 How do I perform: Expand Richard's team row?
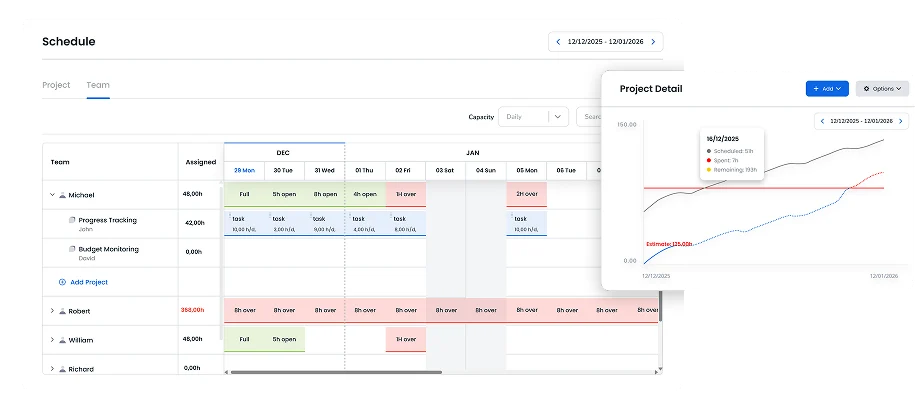point(52,368)
